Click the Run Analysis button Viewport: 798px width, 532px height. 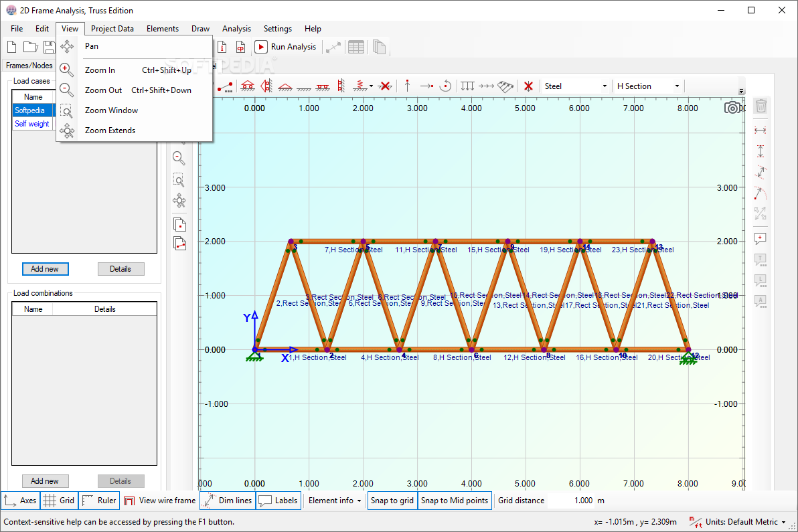tap(286, 47)
